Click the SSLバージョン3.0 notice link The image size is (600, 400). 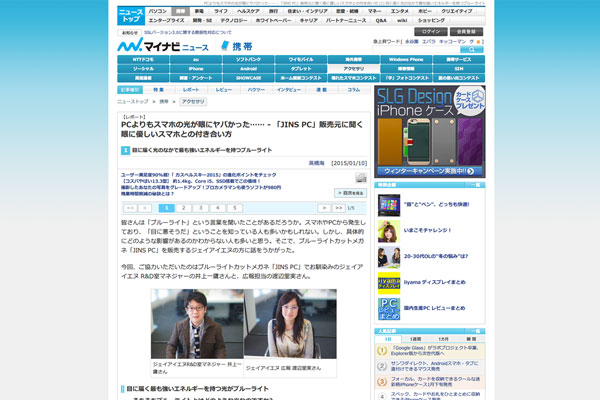click(188, 33)
